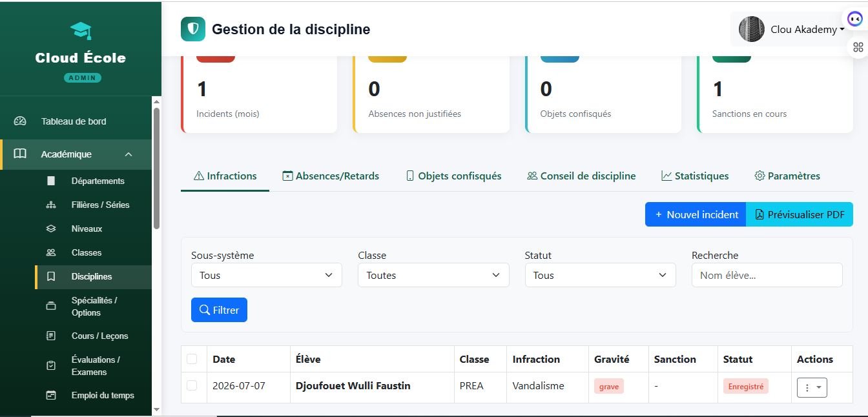Switch to the Absences/Retards tab

[x=331, y=176]
